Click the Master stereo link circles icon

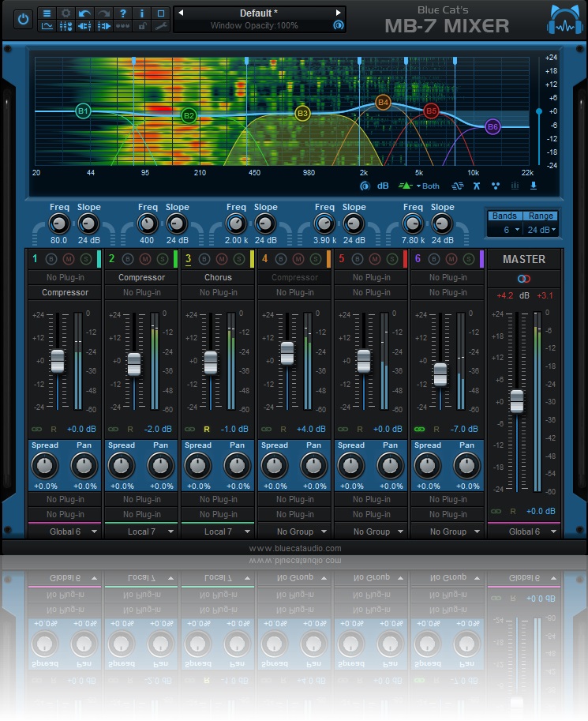click(523, 279)
